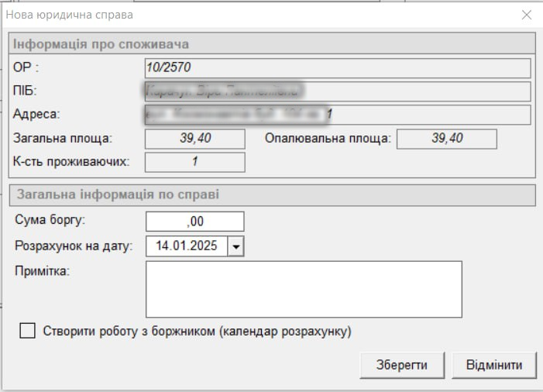Close the Нова юридична справа dialog

pos(527,15)
